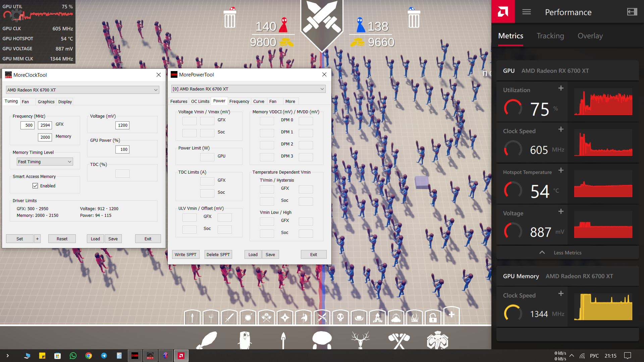
Task: Expand the MorePowerTool GPU selection dropdown
Action: tap(249, 89)
